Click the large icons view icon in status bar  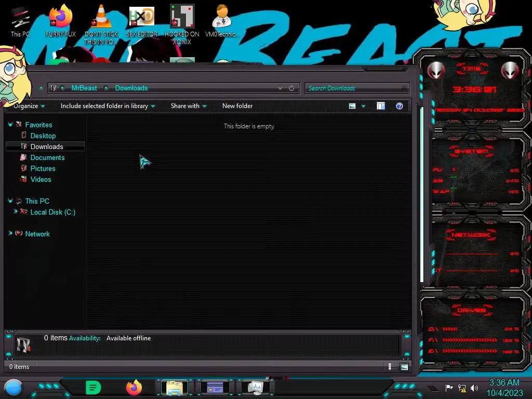pos(404,367)
